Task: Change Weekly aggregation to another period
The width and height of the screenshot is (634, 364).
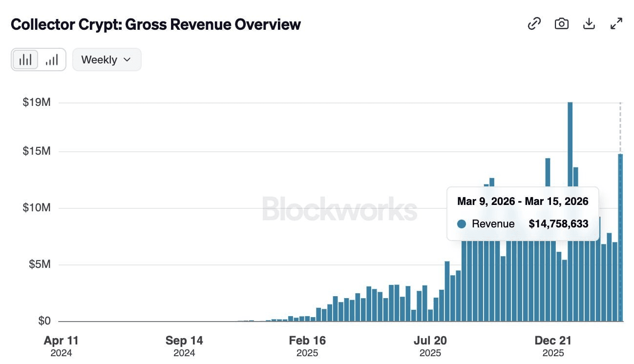Action: 106,59
